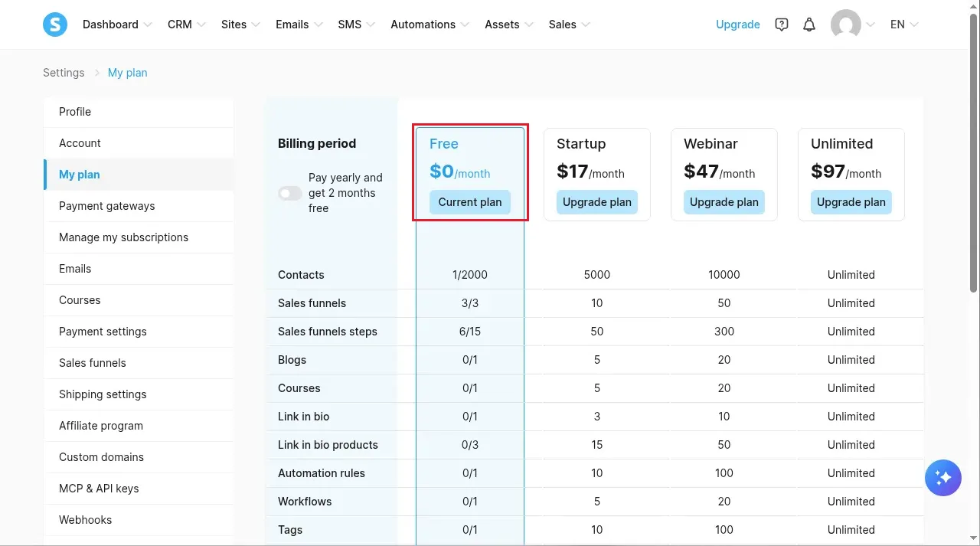The height and width of the screenshot is (546, 980).
Task: Click the $47 Webinar price
Action: click(x=718, y=172)
